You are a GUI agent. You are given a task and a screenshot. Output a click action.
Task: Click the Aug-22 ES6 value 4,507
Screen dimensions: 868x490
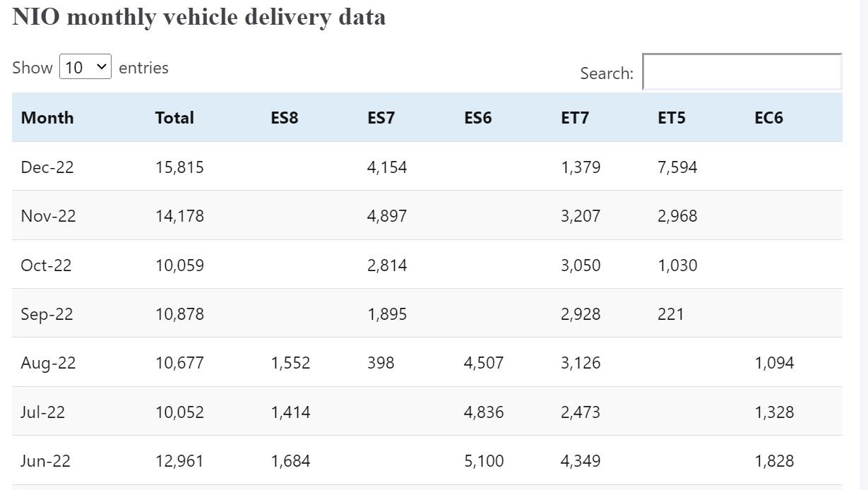[x=483, y=362]
